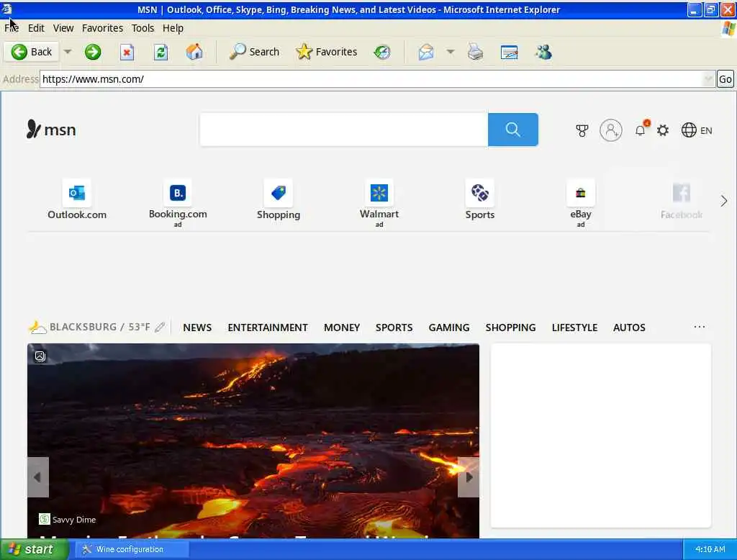Image resolution: width=737 pixels, height=560 pixels.
Task: Open the notifications bell icon
Action: [x=641, y=130]
